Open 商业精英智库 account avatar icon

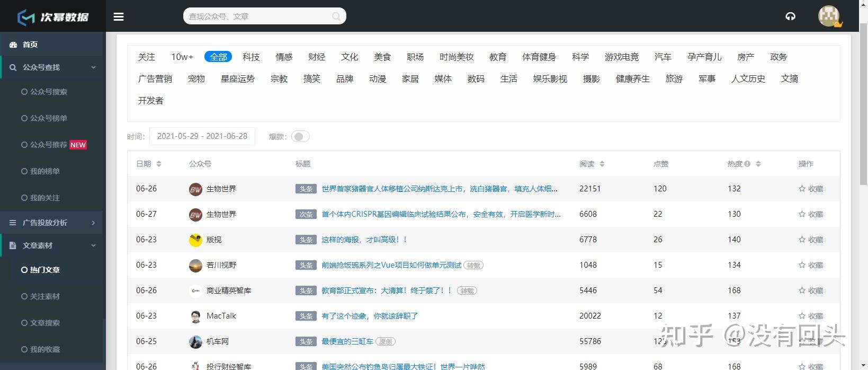195,291
